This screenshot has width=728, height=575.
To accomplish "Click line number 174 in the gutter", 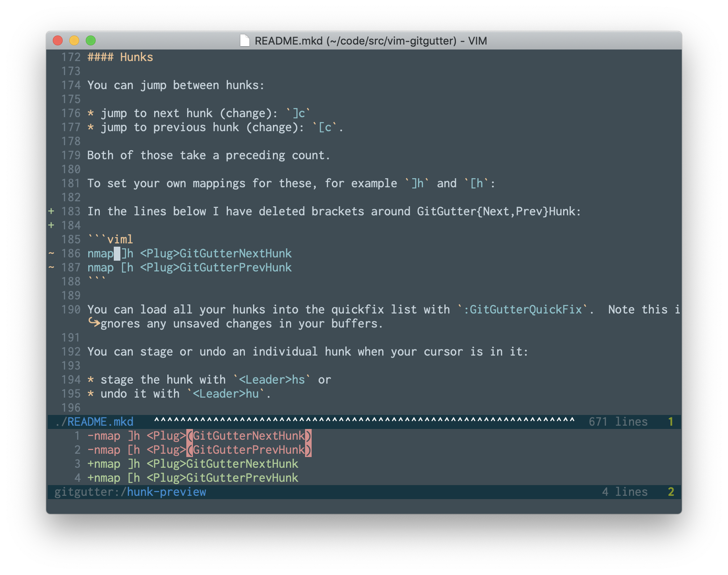I will tap(71, 85).
